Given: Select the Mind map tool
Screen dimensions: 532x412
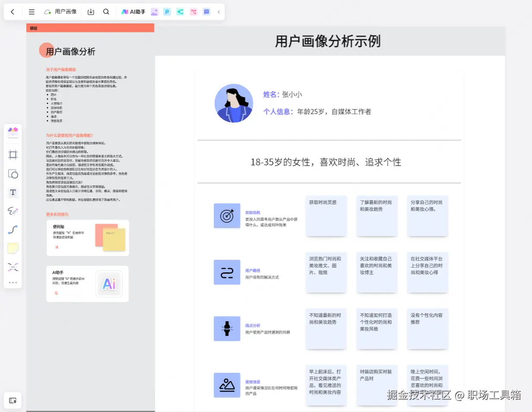Looking at the screenshot, I should (x=13, y=267).
